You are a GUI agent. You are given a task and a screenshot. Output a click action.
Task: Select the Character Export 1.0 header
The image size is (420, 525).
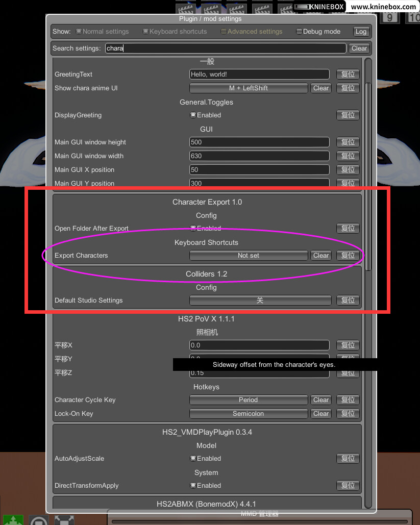pyautogui.click(x=207, y=202)
